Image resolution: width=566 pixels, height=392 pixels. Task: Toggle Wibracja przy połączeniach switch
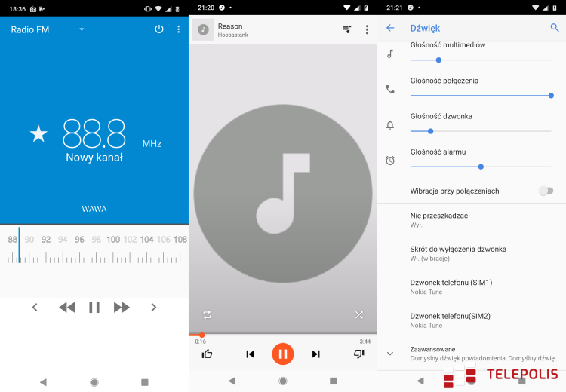[546, 191]
